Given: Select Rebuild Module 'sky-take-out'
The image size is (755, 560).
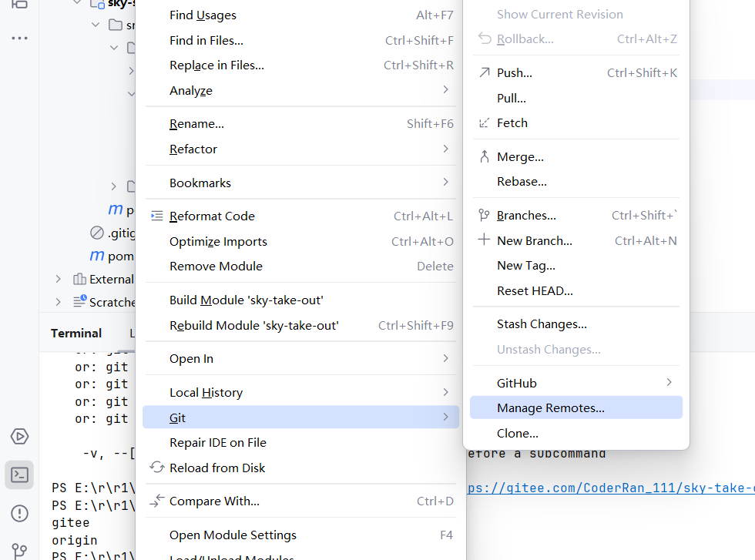Looking at the screenshot, I should [301, 326].
